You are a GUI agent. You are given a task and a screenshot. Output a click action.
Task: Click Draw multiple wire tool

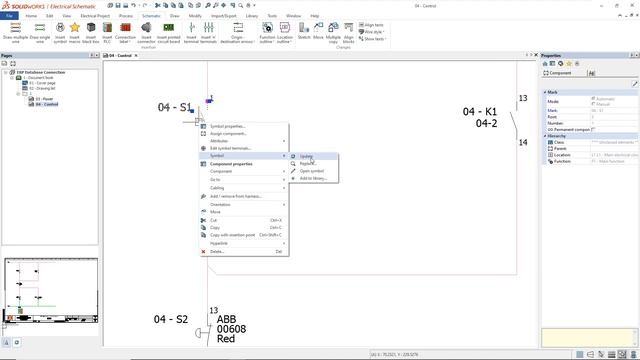click(x=16, y=33)
